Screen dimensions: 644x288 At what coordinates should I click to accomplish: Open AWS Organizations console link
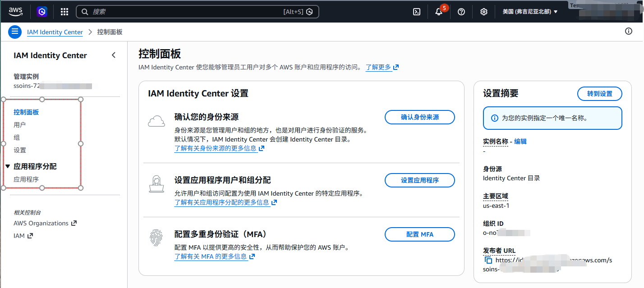click(45, 223)
